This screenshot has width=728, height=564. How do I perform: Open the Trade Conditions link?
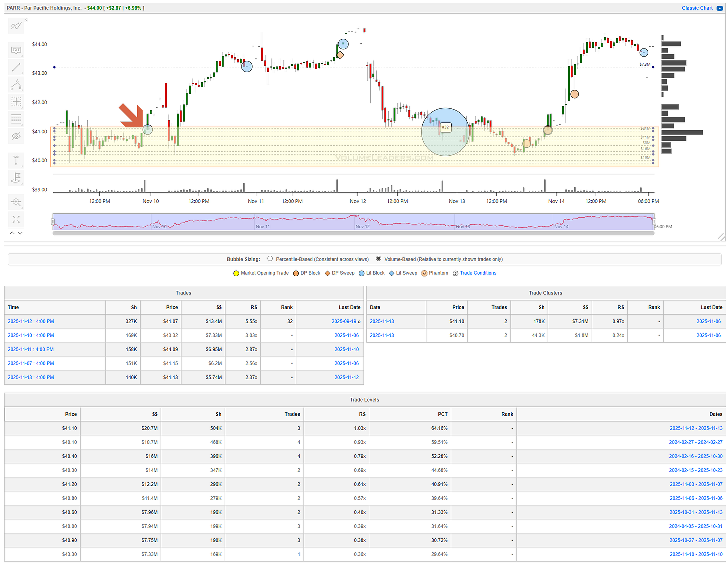pyautogui.click(x=478, y=273)
